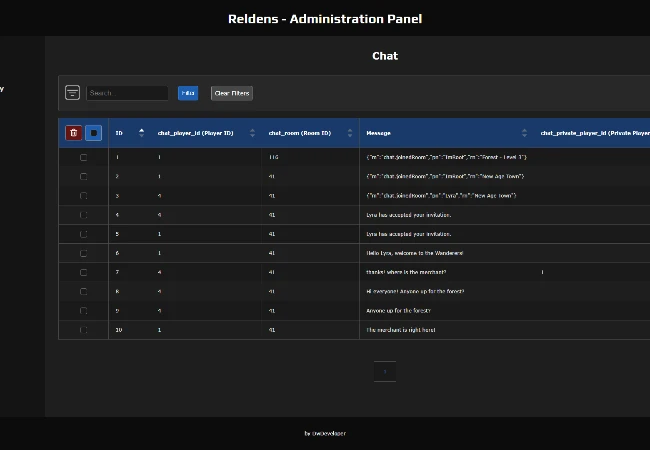Screen dimensions: 650x450
Task: Click the chat_private_player_id column header
Action: coord(595,133)
